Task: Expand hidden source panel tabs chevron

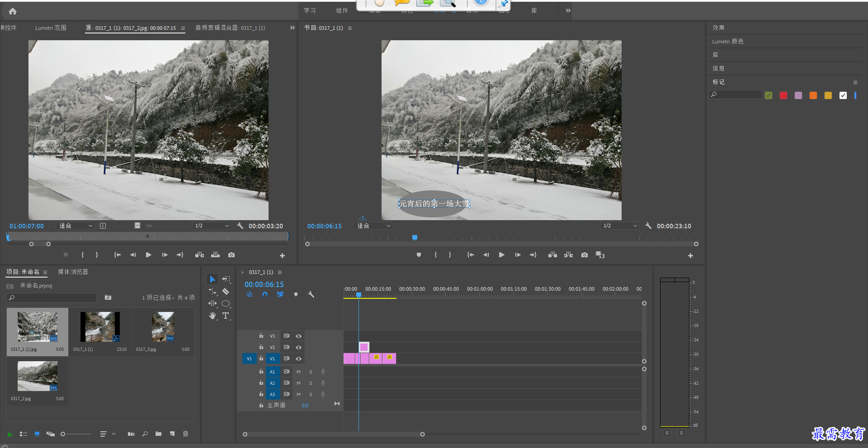Action: pos(292,28)
